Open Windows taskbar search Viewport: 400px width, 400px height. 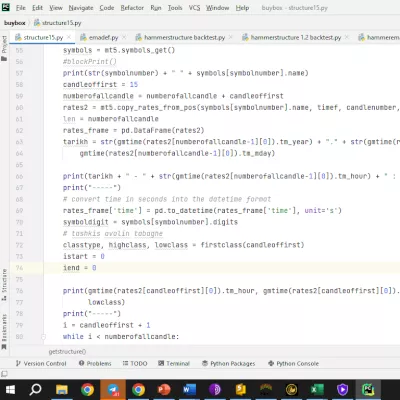tap(35, 389)
